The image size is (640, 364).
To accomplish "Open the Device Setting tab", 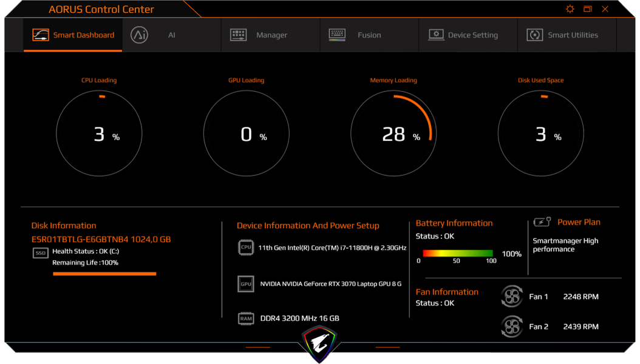I will [x=468, y=35].
